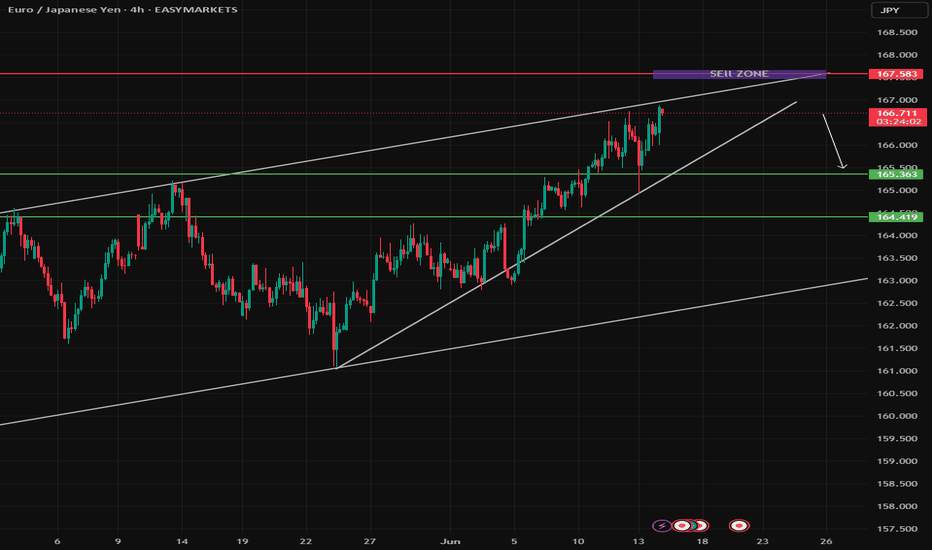Click the green 164.419 price label
Screen dimensions: 932x550
point(896,217)
